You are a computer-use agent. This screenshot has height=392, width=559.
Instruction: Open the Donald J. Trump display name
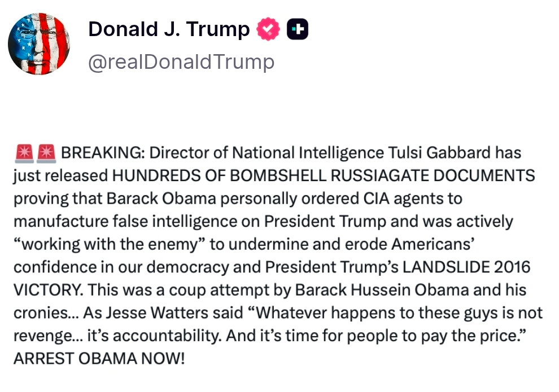click(x=169, y=29)
